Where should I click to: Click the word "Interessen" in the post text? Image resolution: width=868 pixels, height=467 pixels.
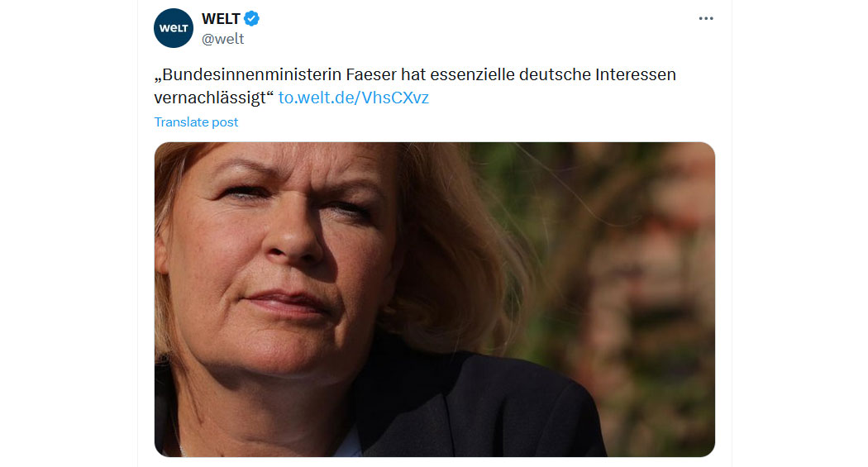click(636, 74)
